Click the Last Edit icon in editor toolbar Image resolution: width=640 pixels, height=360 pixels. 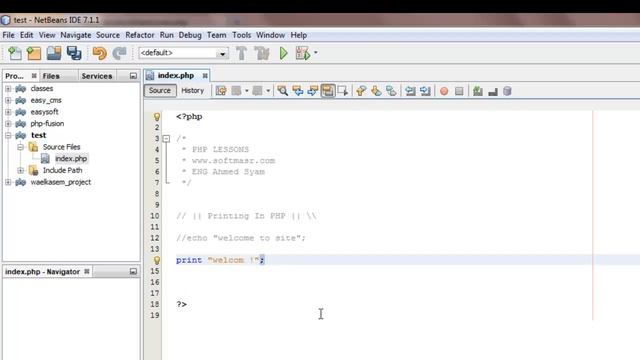(221, 91)
